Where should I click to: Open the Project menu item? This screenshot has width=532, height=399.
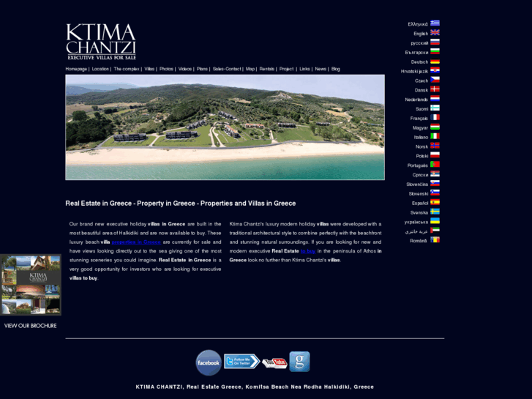pyautogui.click(x=286, y=69)
